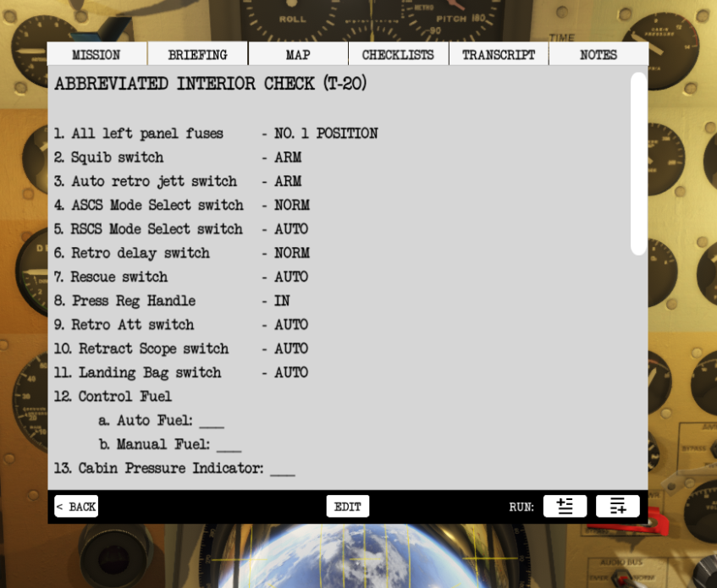The height and width of the screenshot is (588, 717).
Task: Click the second RUN icon at far right
Action: pyautogui.click(x=617, y=506)
